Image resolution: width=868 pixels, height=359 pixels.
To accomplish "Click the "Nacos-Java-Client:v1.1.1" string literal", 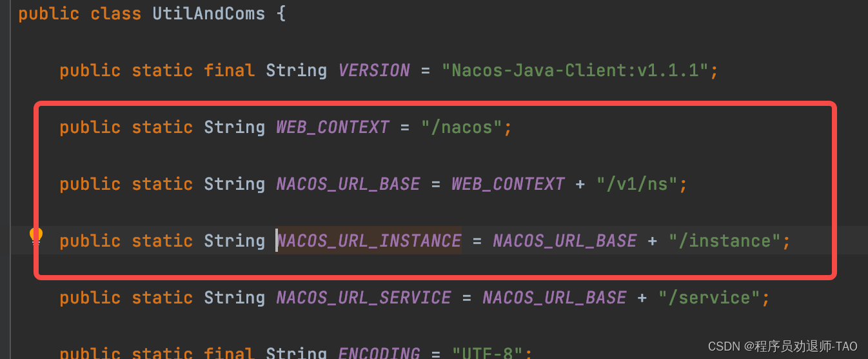I will (575, 70).
